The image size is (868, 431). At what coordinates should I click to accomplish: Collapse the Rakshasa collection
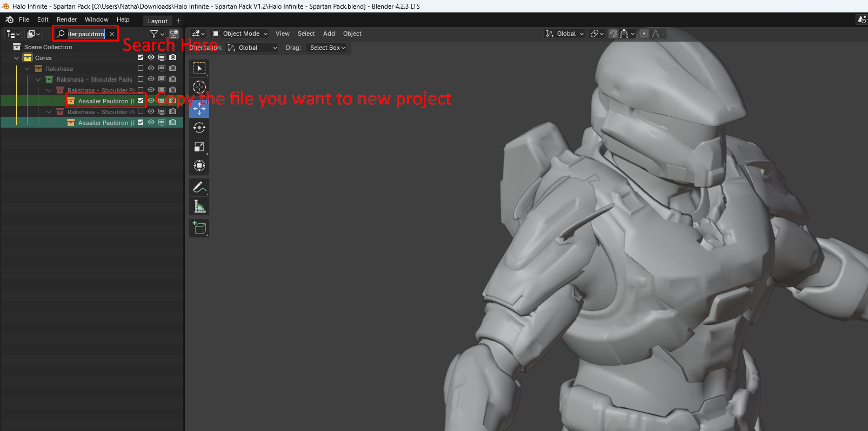click(27, 69)
